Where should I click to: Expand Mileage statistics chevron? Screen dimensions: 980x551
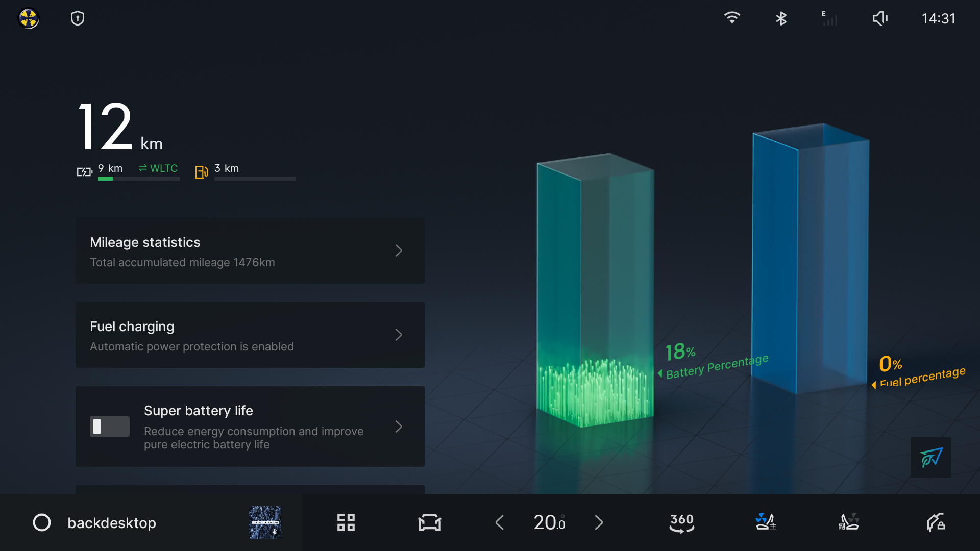(399, 251)
